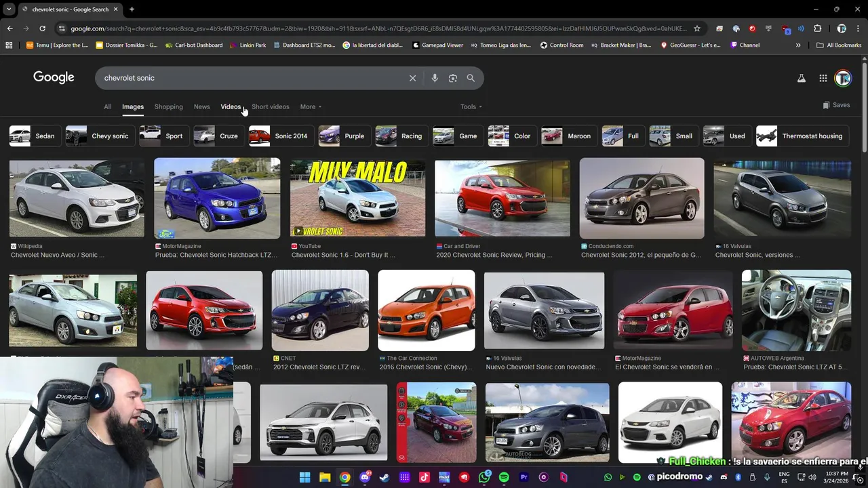Open the bookmarks bar apps grid icon
Image resolution: width=868 pixels, height=488 pixels.
point(9,45)
